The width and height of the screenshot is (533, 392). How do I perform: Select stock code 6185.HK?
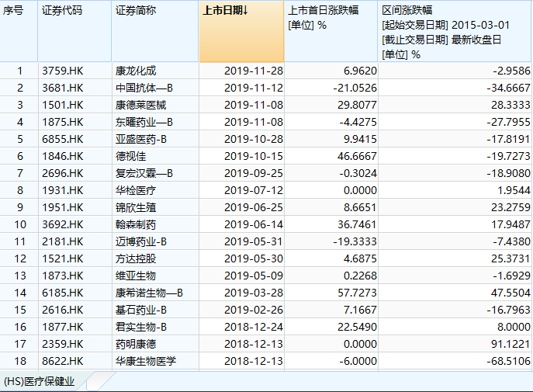pyautogui.click(x=63, y=293)
